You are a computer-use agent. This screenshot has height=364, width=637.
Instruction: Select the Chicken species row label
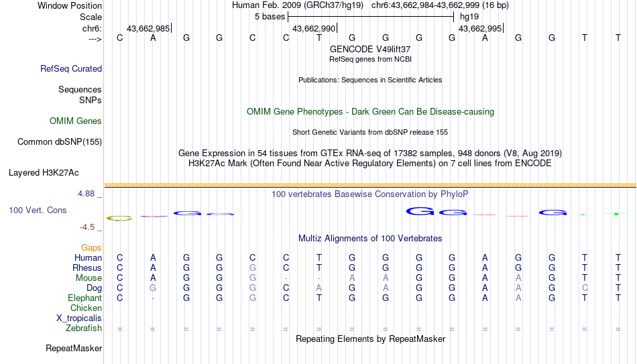click(86, 308)
